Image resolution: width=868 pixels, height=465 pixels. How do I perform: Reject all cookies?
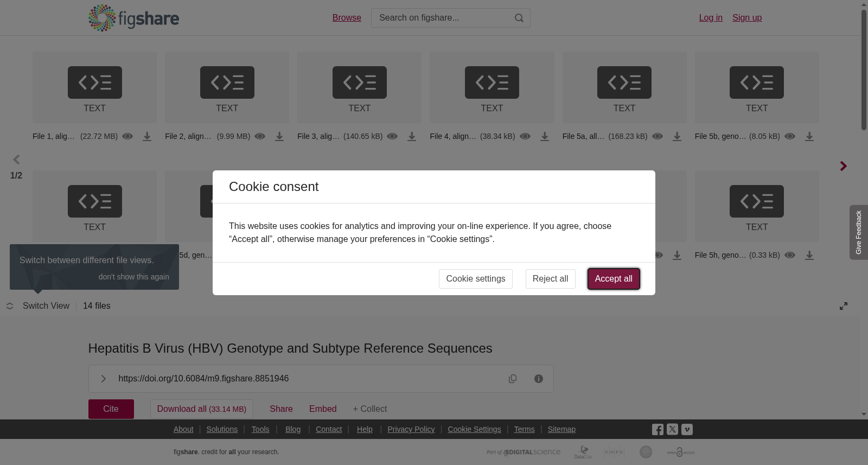550,279
